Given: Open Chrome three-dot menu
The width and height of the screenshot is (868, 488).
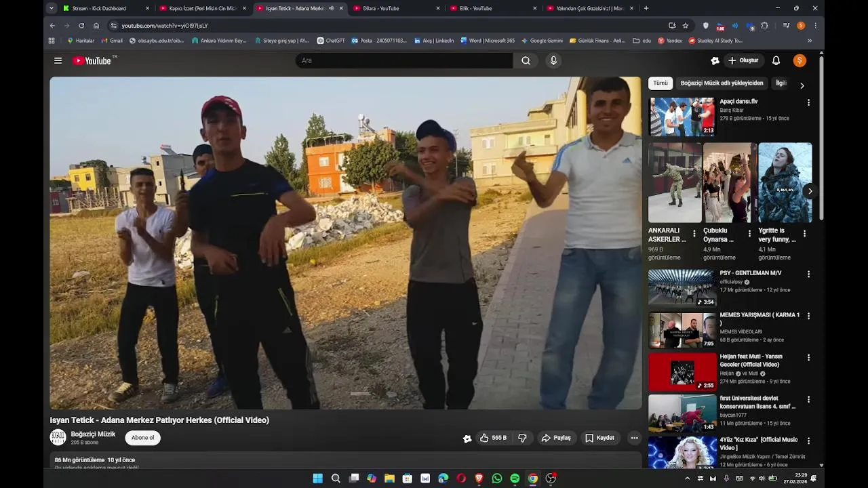Looking at the screenshot, I should [x=815, y=25].
